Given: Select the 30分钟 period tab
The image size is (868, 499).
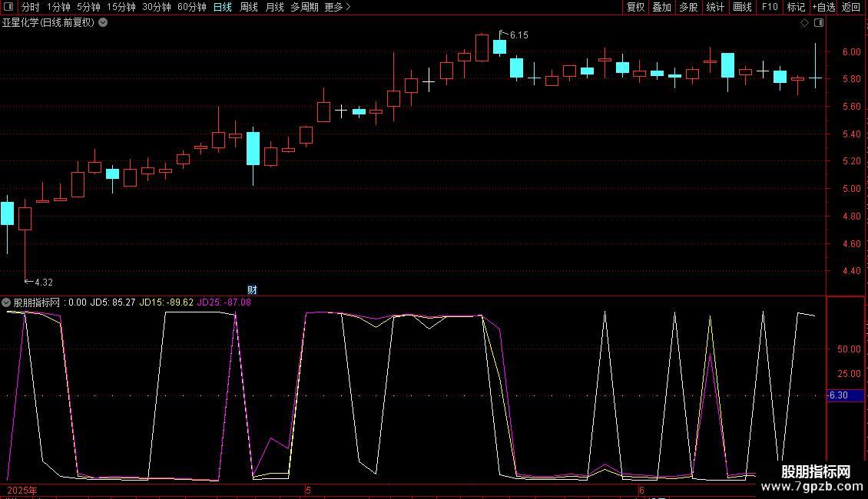Looking at the screenshot, I should [x=156, y=7].
